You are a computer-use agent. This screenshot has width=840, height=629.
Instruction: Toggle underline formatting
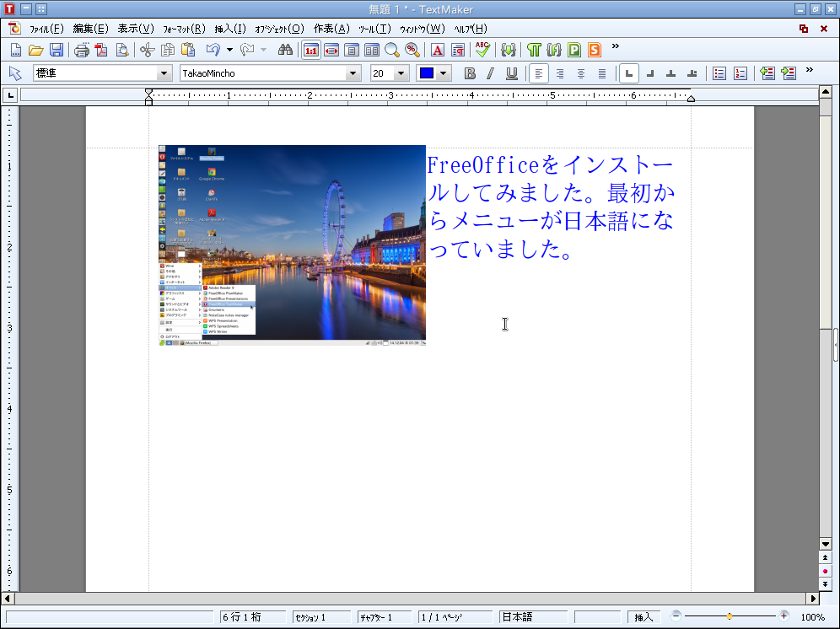point(512,73)
